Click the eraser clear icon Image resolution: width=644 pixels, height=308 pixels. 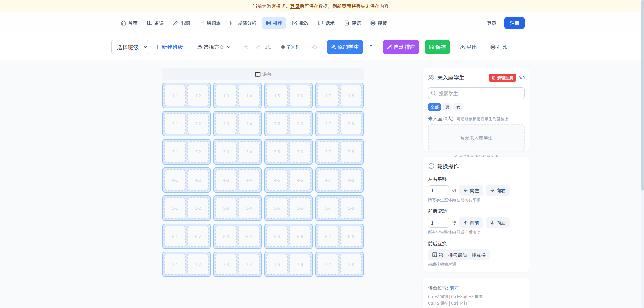tap(315, 47)
